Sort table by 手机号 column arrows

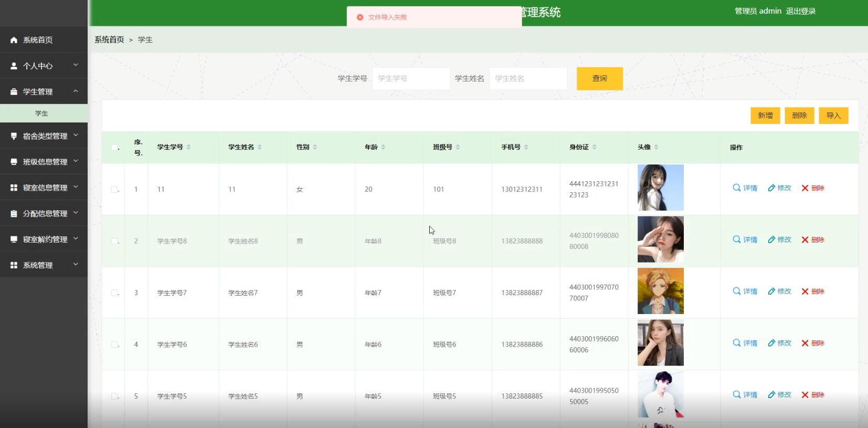[x=526, y=147]
